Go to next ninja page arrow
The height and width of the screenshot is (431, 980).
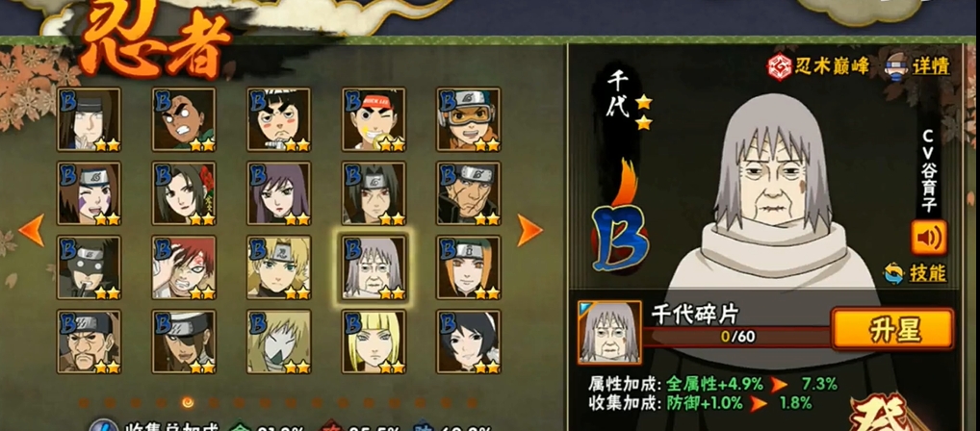click(529, 231)
